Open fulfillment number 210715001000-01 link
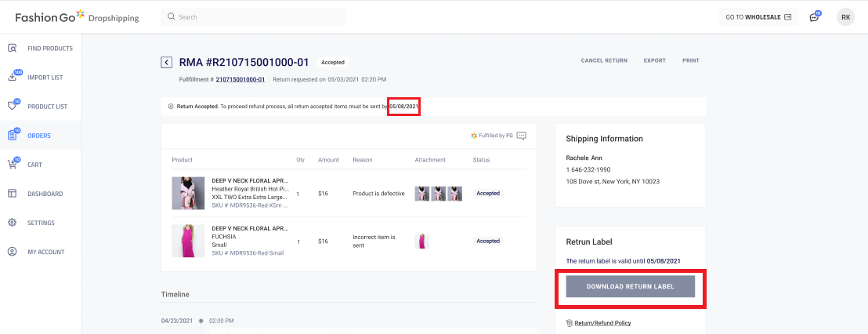This screenshot has height=334, width=868. coord(241,79)
